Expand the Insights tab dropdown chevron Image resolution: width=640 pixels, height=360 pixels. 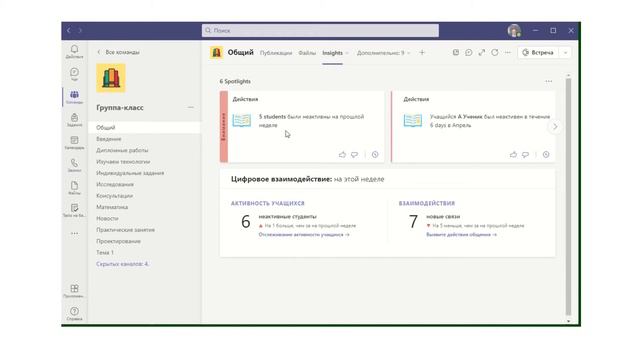tap(347, 53)
